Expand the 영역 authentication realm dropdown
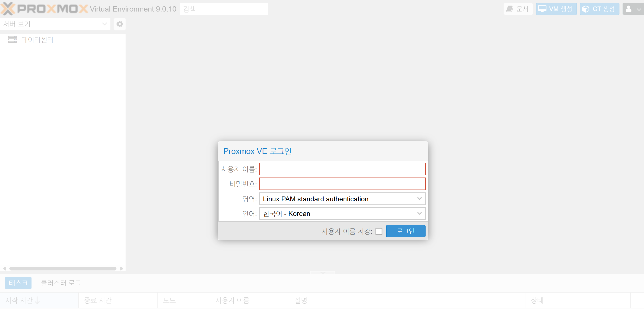Viewport: 644px width, 313px height. [x=419, y=198]
